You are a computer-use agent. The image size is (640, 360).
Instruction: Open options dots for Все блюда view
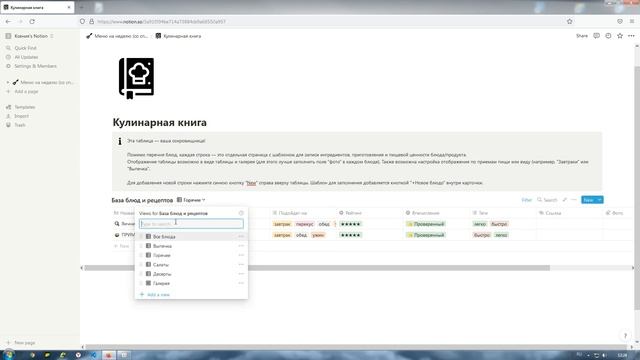(241, 237)
